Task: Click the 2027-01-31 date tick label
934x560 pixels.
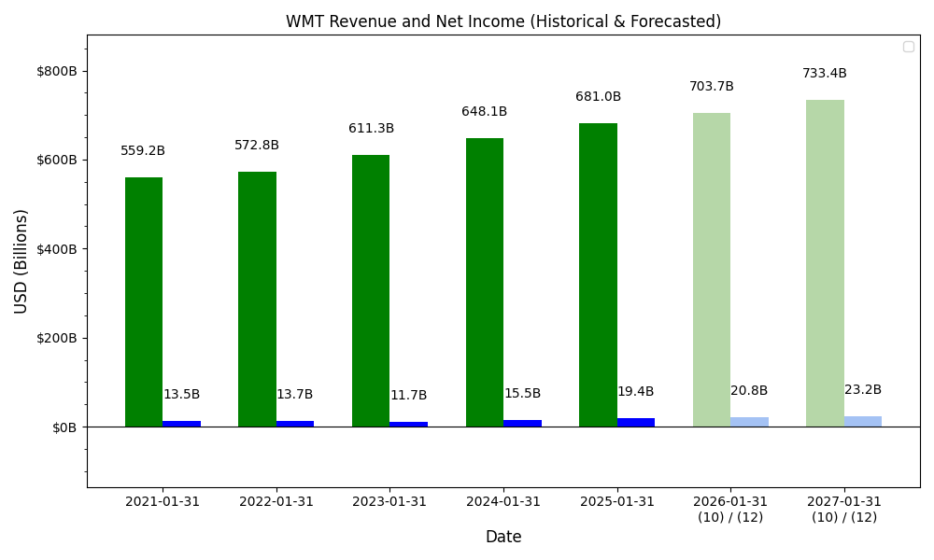Action: click(843, 502)
